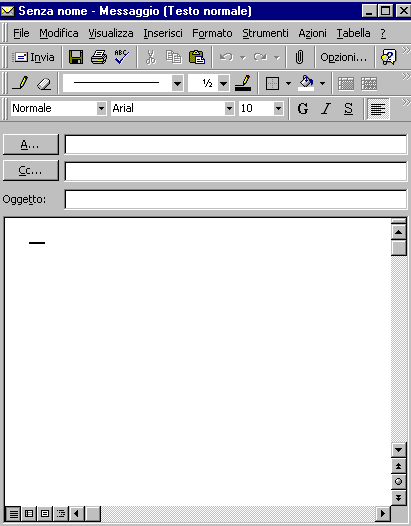Image resolution: width=411 pixels, height=526 pixels.
Task: Click the Opzioni... button
Action: [344, 57]
